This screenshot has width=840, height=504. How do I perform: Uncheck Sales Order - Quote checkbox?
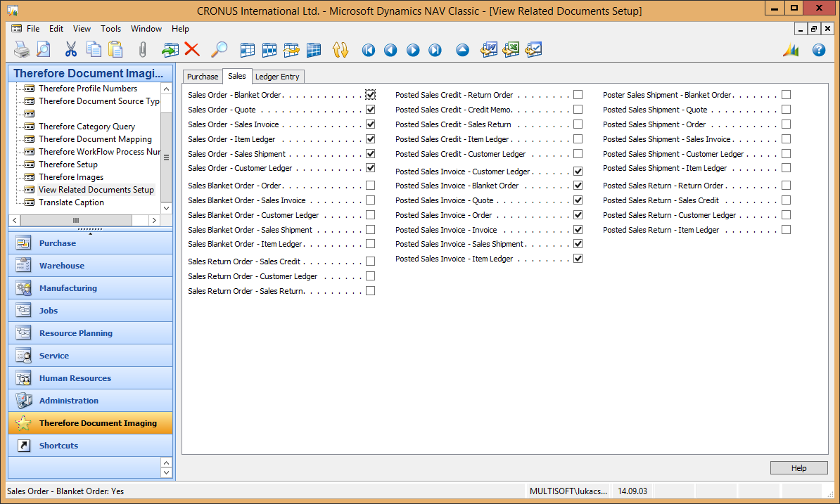point(370,110)
